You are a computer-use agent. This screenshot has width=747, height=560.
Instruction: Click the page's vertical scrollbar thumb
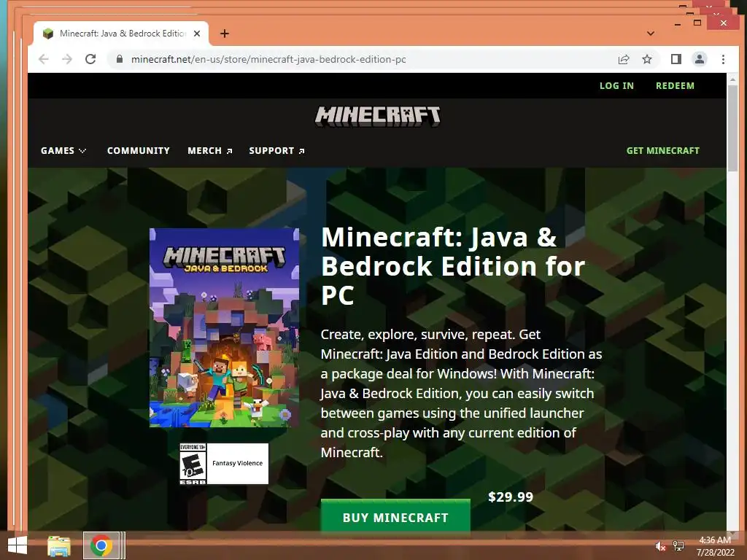[x=732, y=128]
